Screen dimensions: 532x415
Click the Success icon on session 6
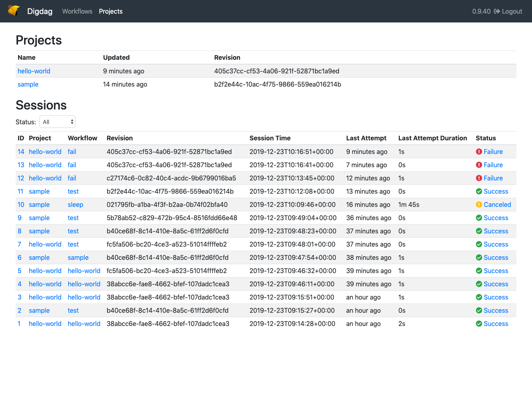[x=479, y=257]
